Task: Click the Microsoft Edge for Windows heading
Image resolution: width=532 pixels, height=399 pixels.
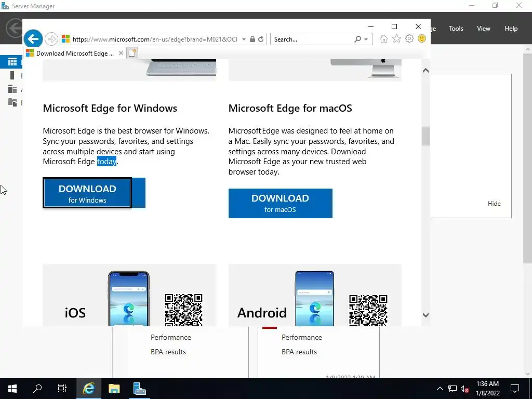Action: (x=110, y=108)
